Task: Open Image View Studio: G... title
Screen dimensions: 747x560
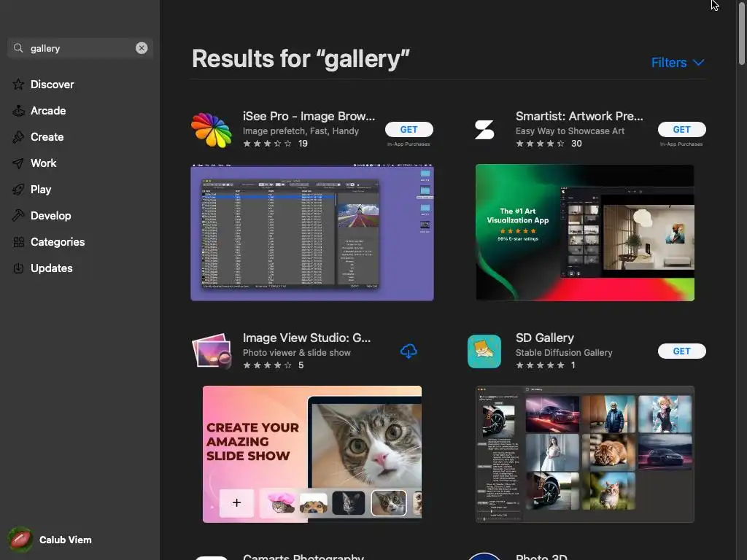Action: point(307,338)
